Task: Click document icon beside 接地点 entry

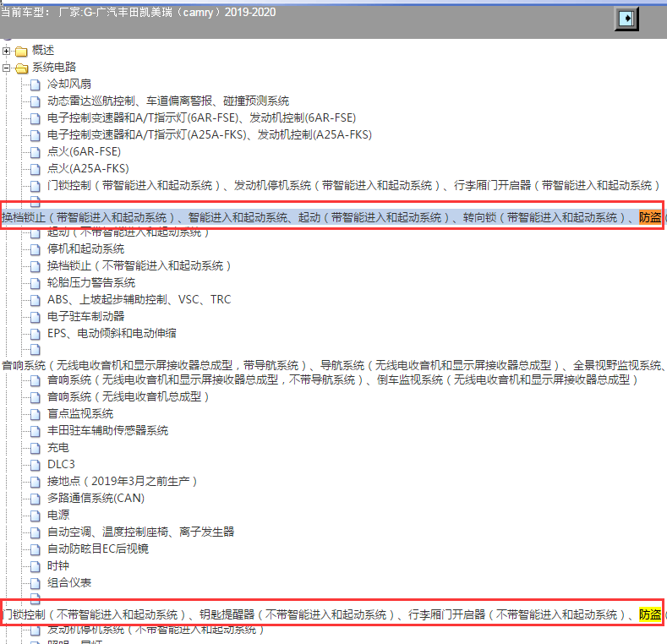Action: pos(36,482)
